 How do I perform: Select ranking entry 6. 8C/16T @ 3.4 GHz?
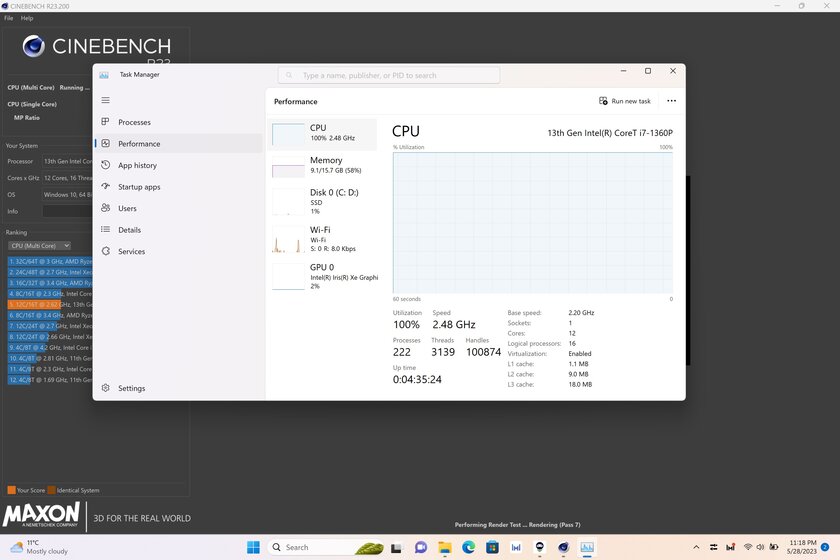(x=50, y=315)
